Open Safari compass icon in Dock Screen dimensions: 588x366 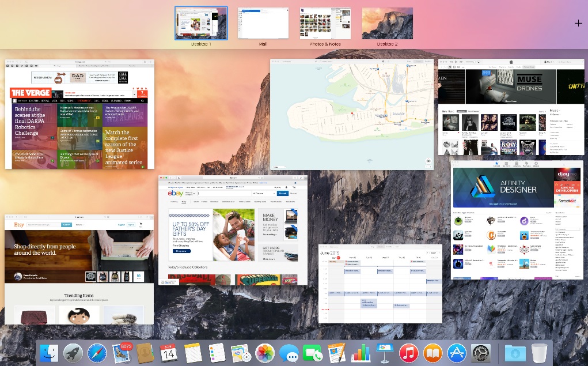pyautogui.click(x=97, y=353)
